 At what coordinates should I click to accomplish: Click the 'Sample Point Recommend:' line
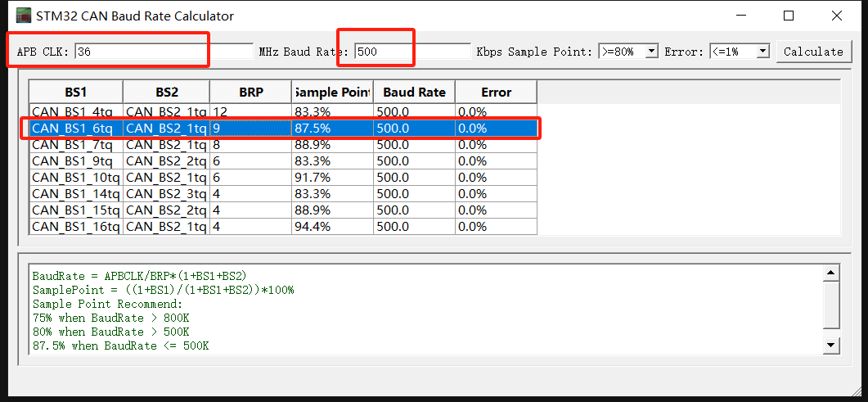107,304
